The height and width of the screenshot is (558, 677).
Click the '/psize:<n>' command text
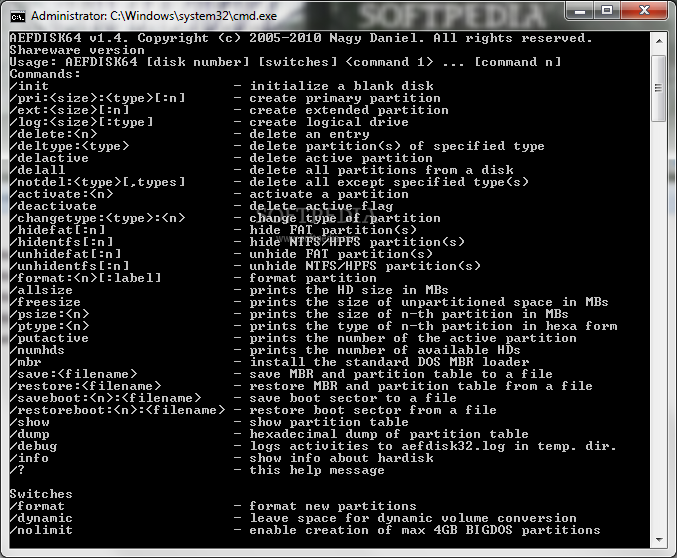click(49, 314)
